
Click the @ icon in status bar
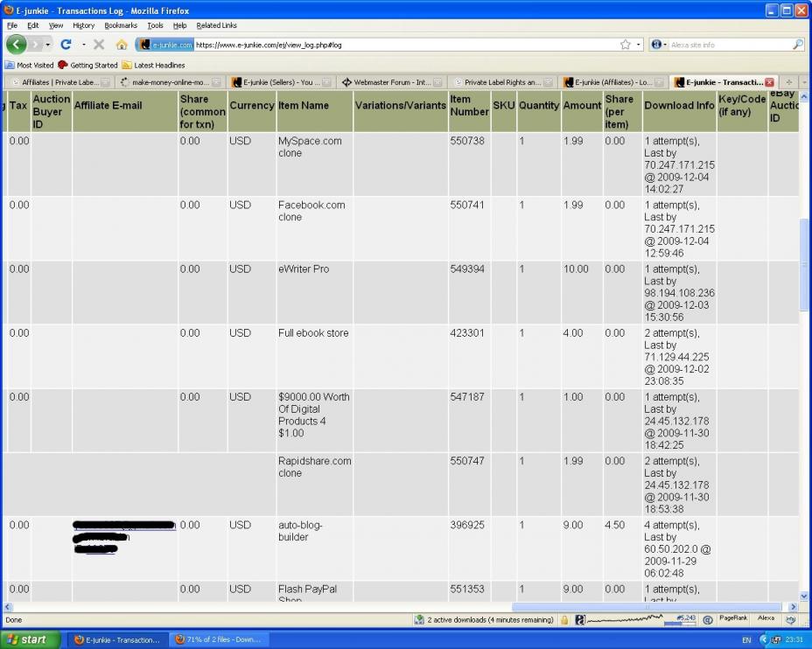707,619
